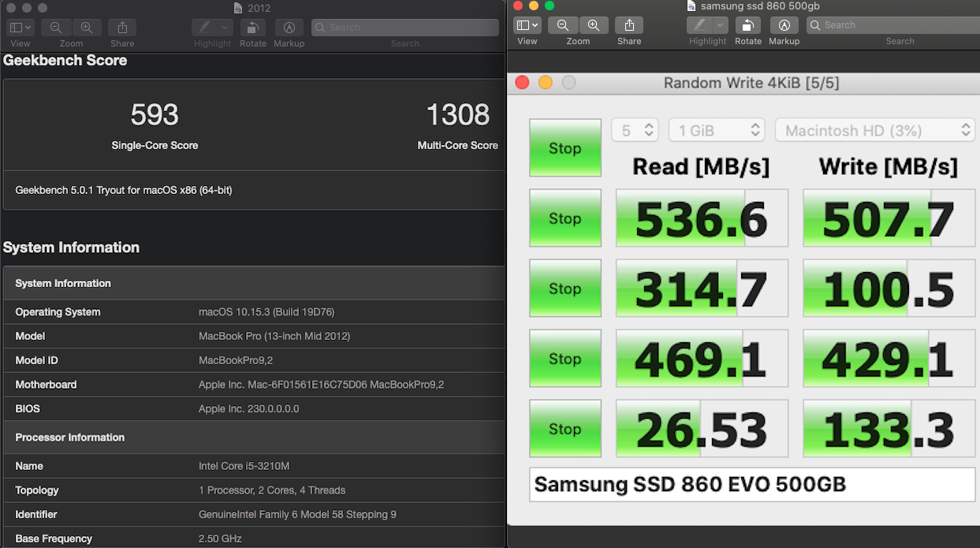Click the 593 single-core score
Viewport: 980px width, 548px height.
tap(155, 115)
